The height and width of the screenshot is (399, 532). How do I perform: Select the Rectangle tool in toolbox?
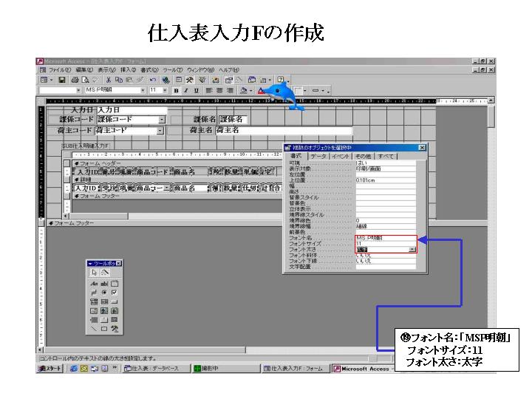point(104,329)
